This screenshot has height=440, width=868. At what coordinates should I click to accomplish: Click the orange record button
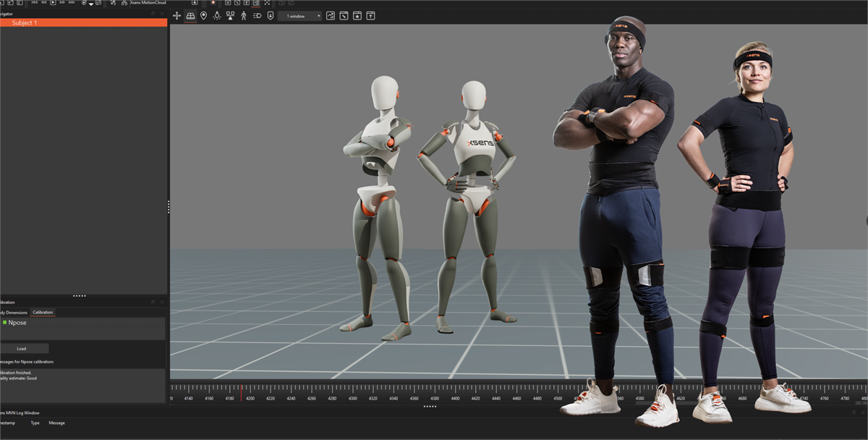(213, 3)
